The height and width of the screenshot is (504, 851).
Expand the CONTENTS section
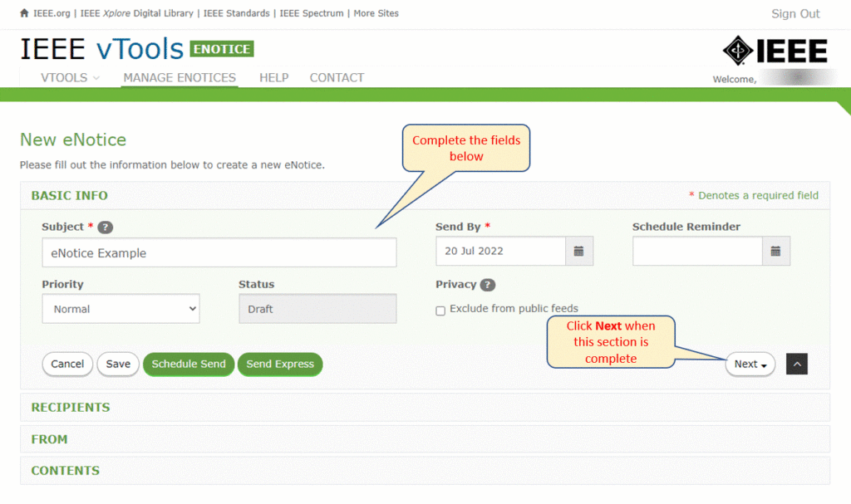pyautogui.click(x=65, y=470)
